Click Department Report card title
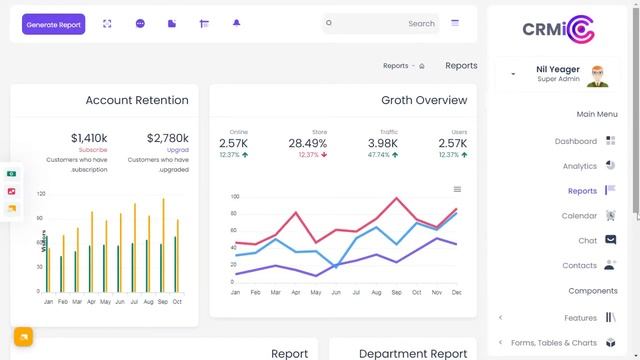Viewport: 640px width, 360px height. [x=413, y=353]
